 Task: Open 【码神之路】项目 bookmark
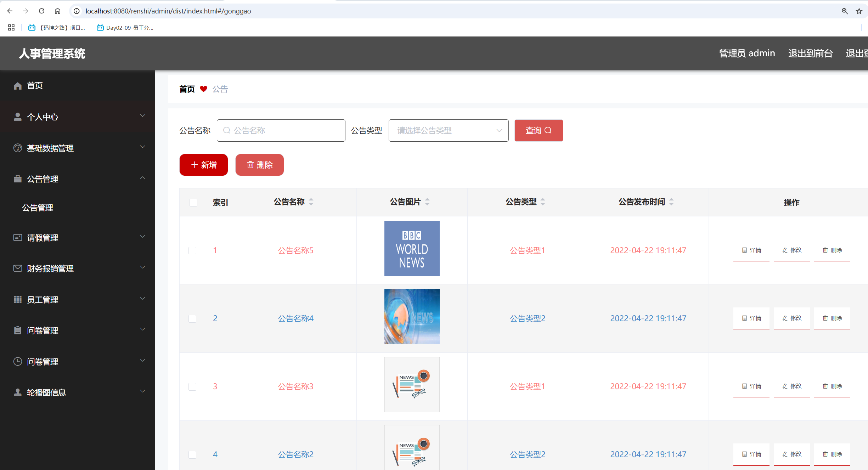click(57, 28)
